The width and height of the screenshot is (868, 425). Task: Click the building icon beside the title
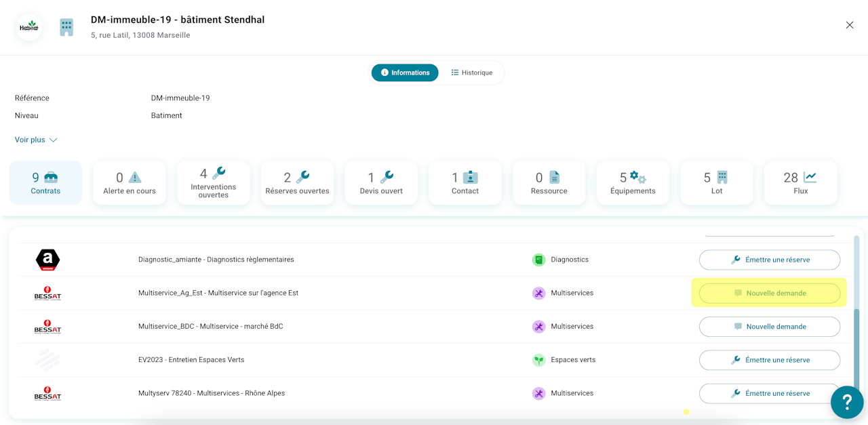[x=66, y=28]
